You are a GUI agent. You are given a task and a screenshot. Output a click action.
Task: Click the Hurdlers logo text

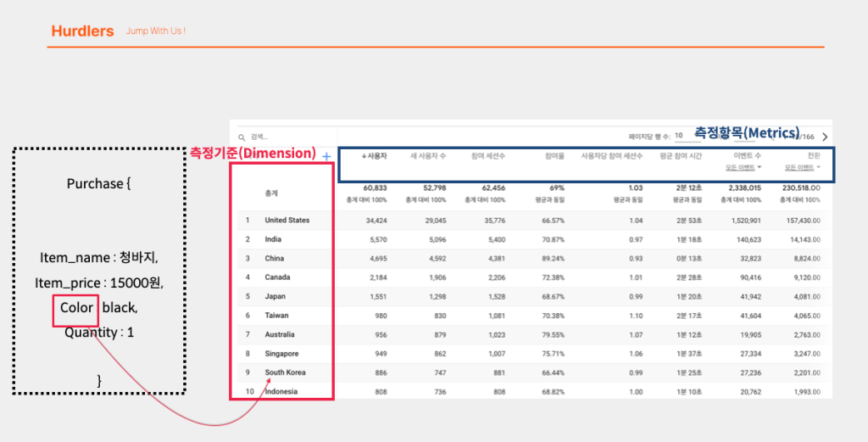click(x=82, y=31)
